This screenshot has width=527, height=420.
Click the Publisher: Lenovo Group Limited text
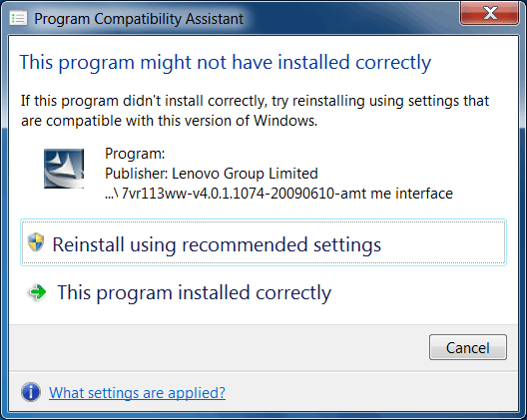point(212,174)
